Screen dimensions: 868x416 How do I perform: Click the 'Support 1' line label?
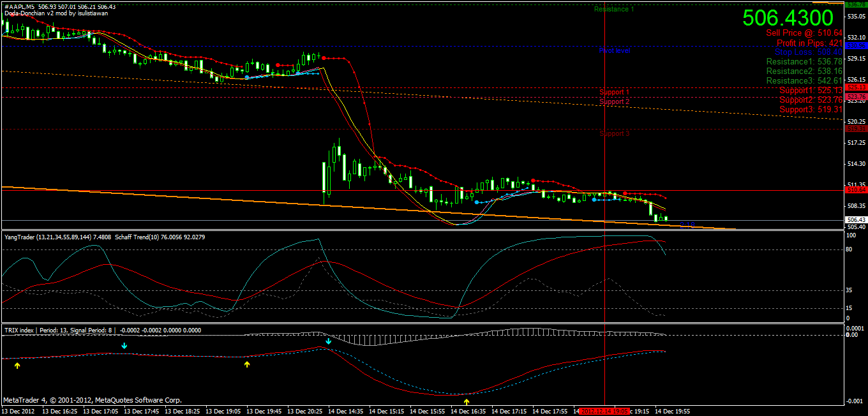(615, 92)
